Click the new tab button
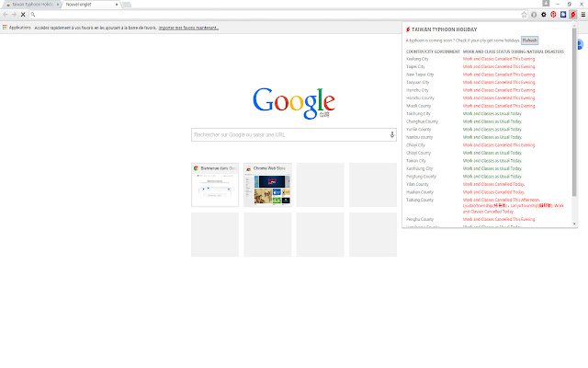Viewport: 588px width, 368px height. point(127,5)
